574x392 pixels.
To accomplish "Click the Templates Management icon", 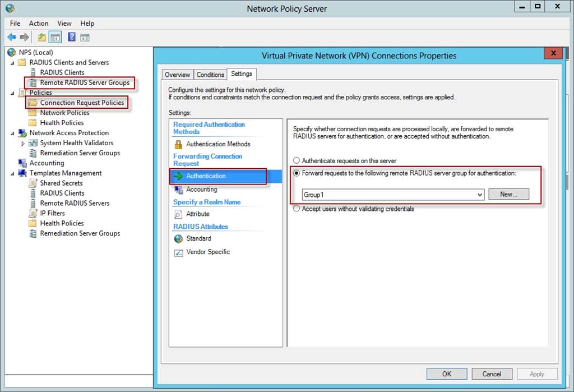I will (22, 173).
